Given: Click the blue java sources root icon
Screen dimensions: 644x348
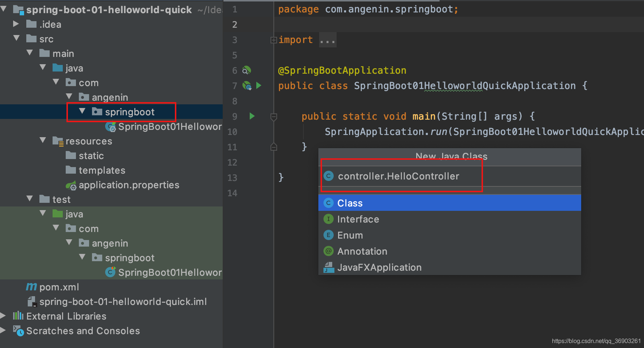Looking at the screenshot, I should (58, 68).
